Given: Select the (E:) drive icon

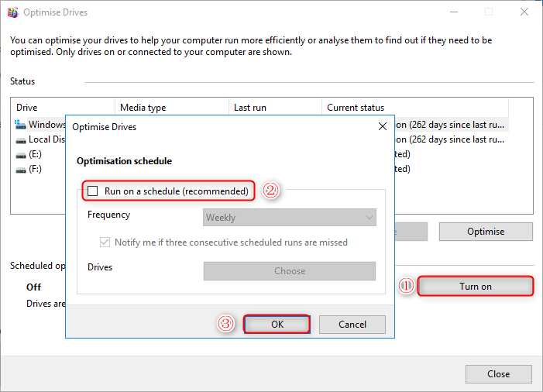Looking at the screenshot, I should coord(21,154).
